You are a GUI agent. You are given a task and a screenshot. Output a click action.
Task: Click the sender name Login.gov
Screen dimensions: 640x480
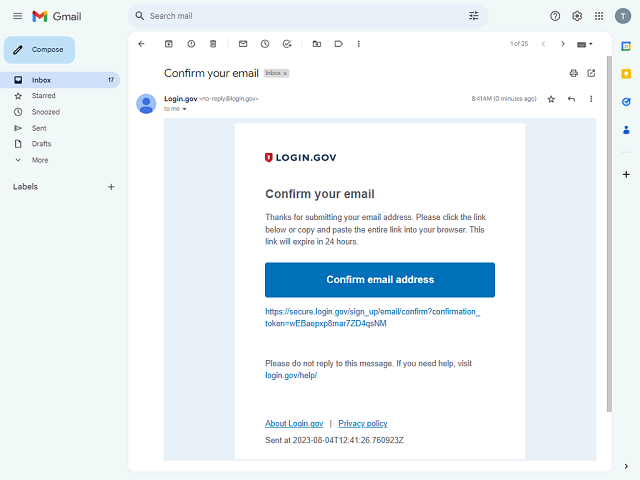(x=180, y=99)
